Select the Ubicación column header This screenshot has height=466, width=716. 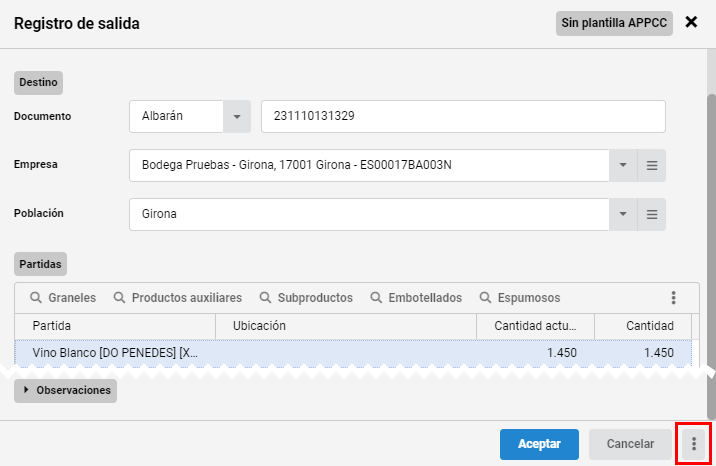coord(346,326)
